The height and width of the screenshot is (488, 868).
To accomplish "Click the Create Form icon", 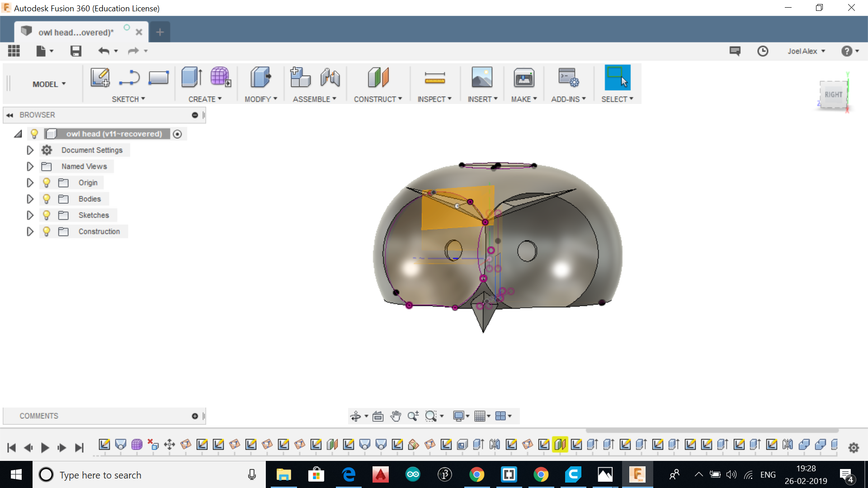I will click(x=220, y=77).
